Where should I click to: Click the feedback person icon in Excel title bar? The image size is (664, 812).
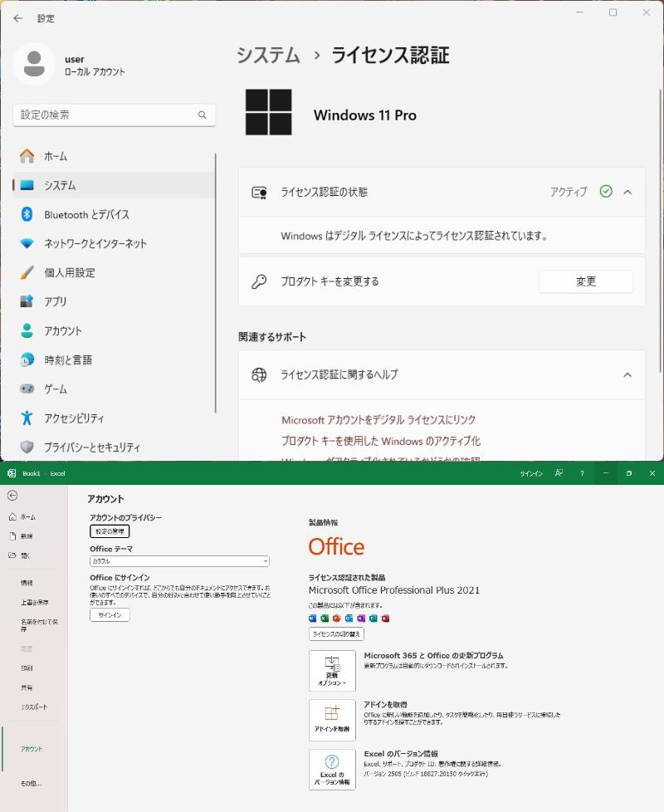click(559, 473)
